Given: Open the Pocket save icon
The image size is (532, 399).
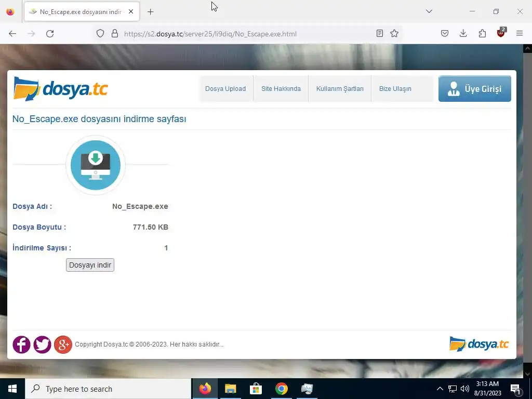Looking at the screenshot, I should tap(445, 33).
